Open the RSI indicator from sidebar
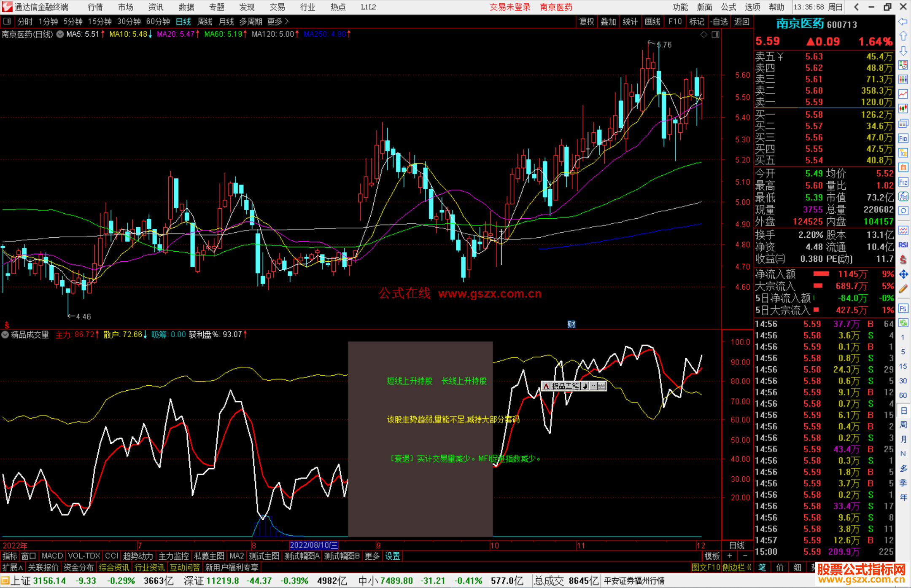Viewport: 911px width, 588px height. coord(903,245)
